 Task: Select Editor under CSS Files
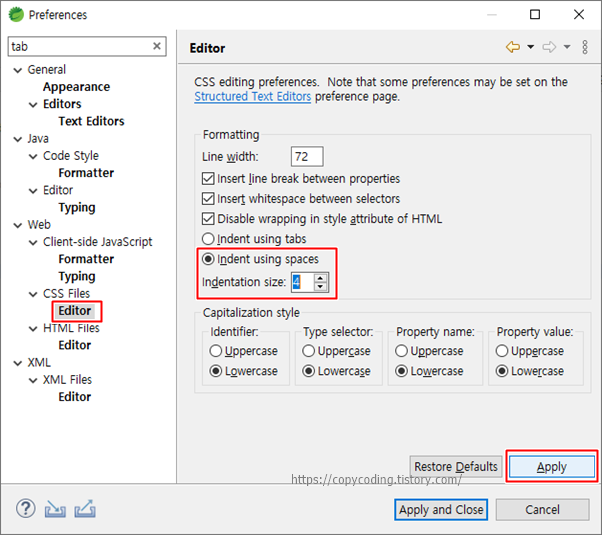tap(75, 311)
